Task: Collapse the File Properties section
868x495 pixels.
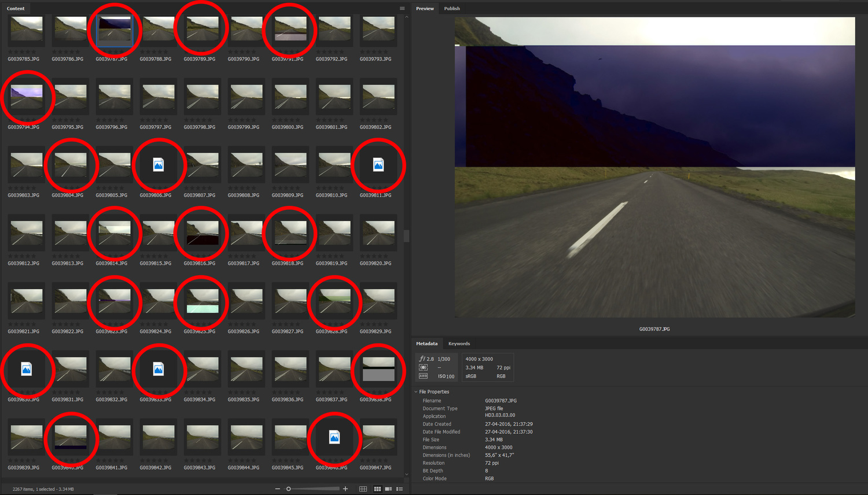Action: tap(416, 391)
